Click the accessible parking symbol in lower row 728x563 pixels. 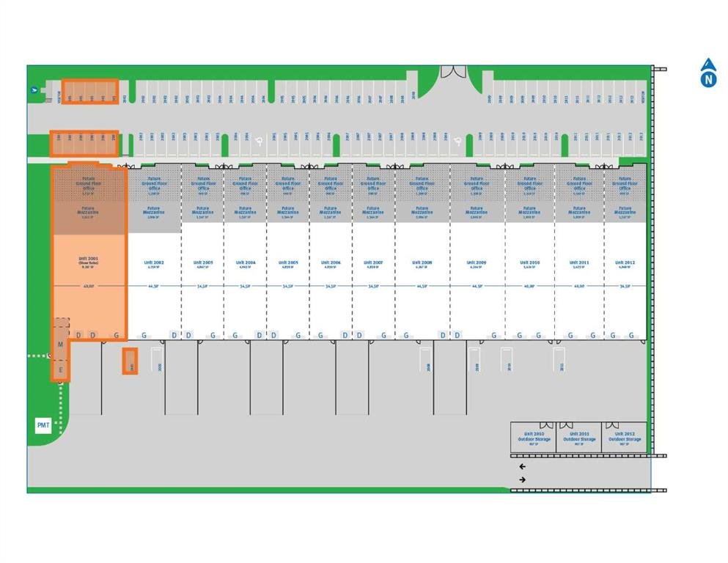[x=457, y=143]
